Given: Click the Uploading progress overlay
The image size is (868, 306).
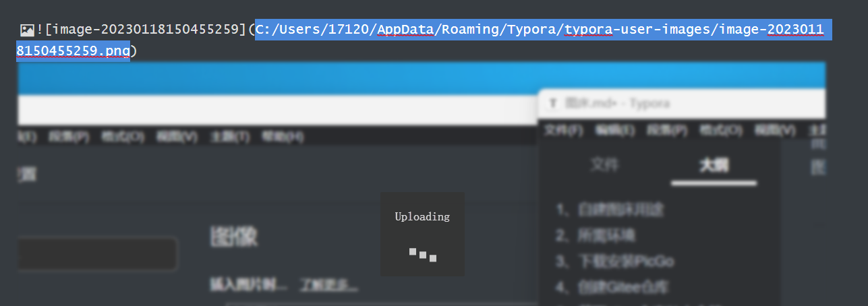Looking at the screenshot, I should pos(422,234).
